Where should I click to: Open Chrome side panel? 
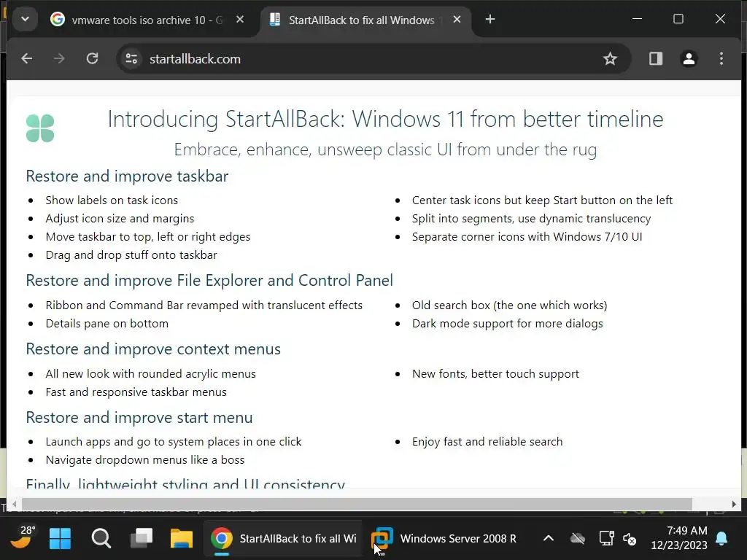tap(656, 58)
